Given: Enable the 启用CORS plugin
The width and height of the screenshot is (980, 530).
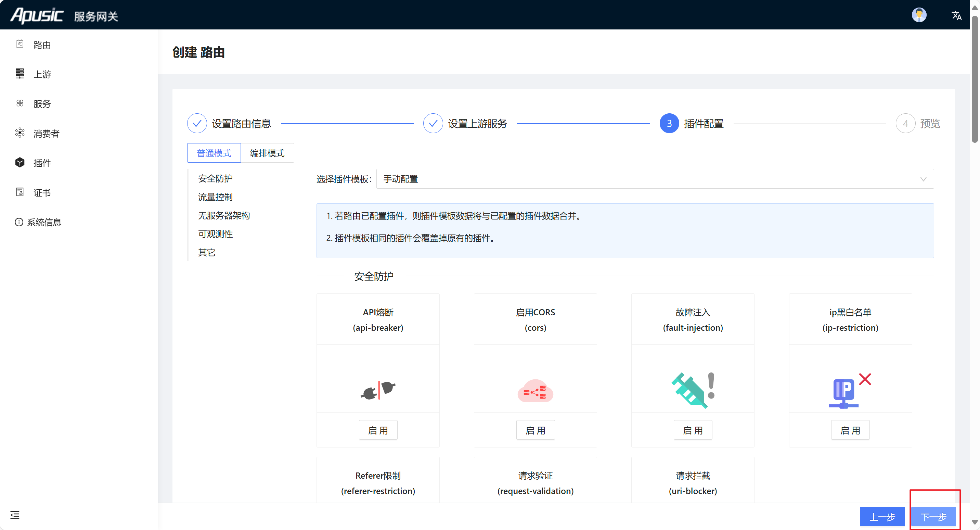Looking at the screenshot, I should click(535, 430).
